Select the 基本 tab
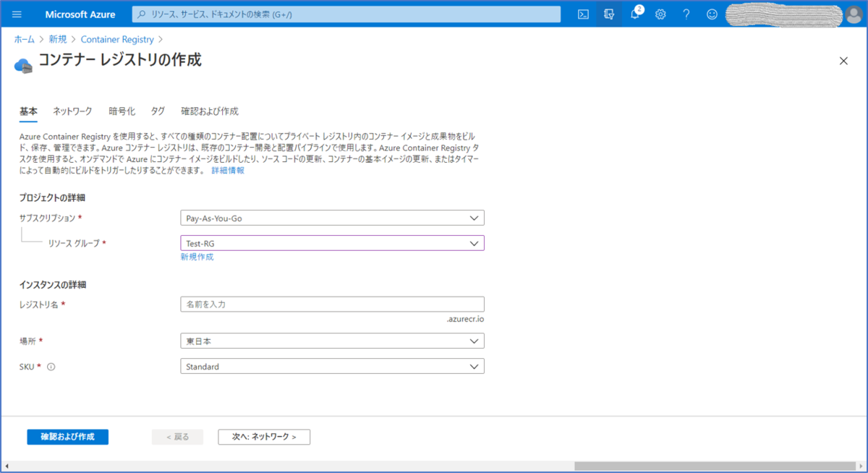The height and width of the screenshot is (473, 868). pos(28,111)
